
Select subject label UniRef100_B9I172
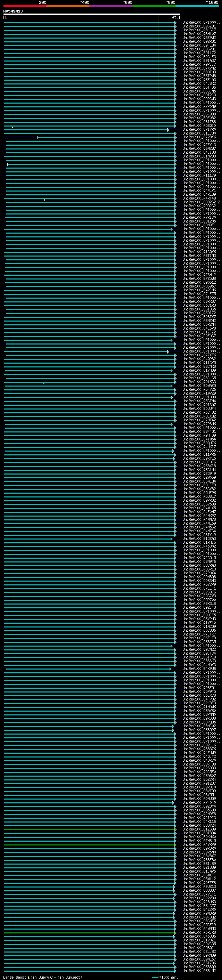[199, 53]
